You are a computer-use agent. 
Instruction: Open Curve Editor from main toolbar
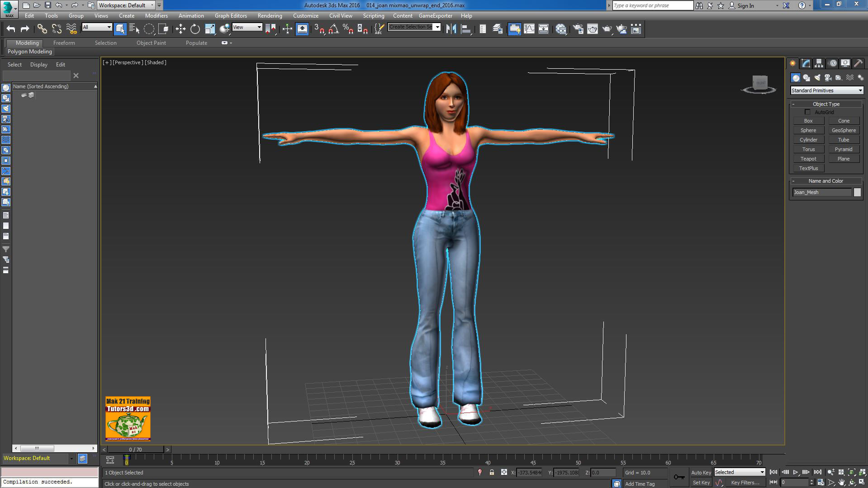tap(529, 29)
